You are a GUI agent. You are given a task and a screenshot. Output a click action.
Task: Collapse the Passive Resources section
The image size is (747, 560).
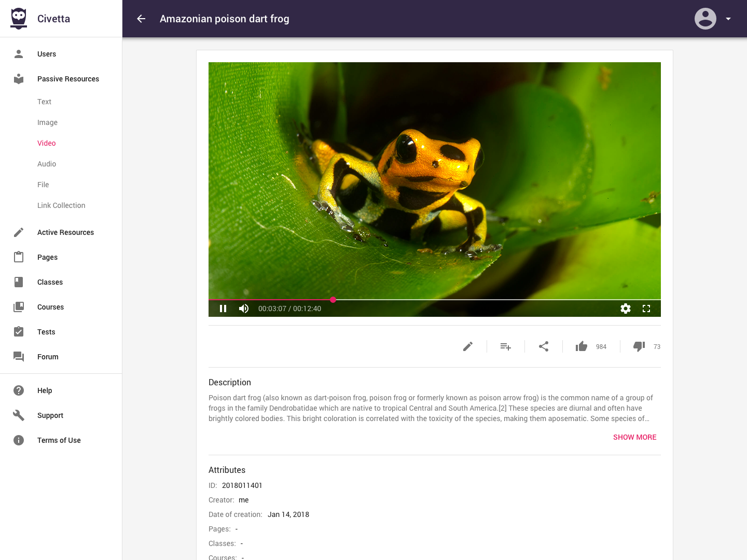[68, 79]
